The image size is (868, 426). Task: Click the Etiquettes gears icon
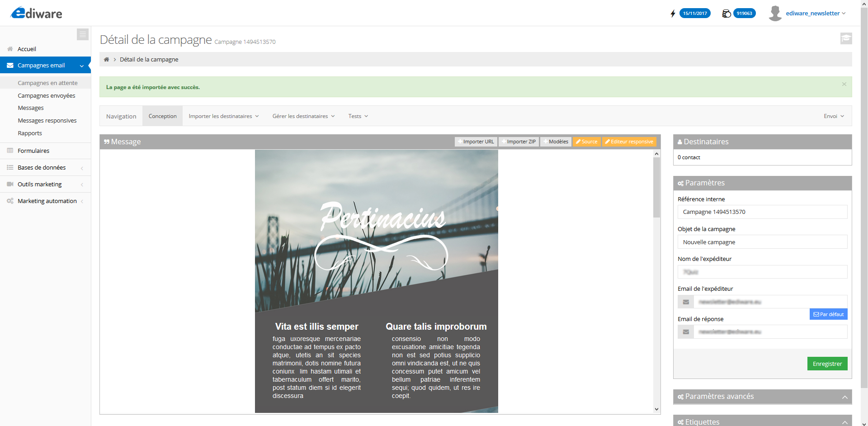coord(680,422)
